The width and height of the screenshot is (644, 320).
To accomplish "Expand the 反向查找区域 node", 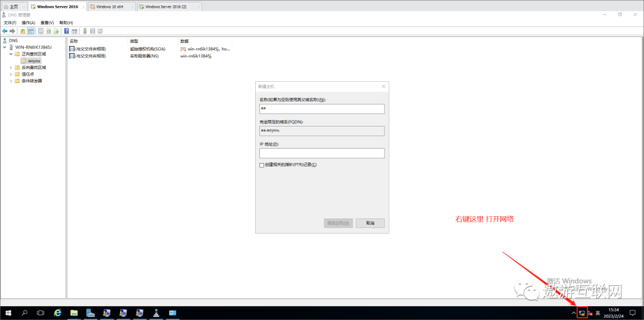I will click(11, 67).
